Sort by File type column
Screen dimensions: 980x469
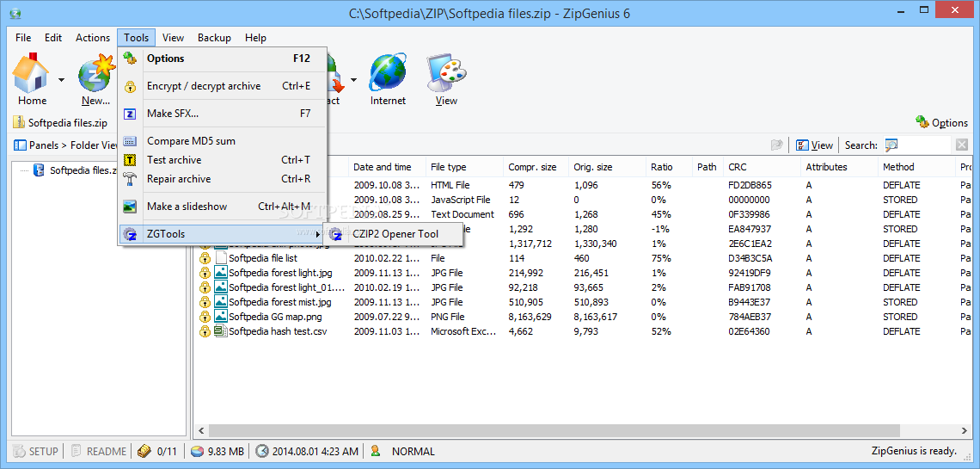(464, 167)
